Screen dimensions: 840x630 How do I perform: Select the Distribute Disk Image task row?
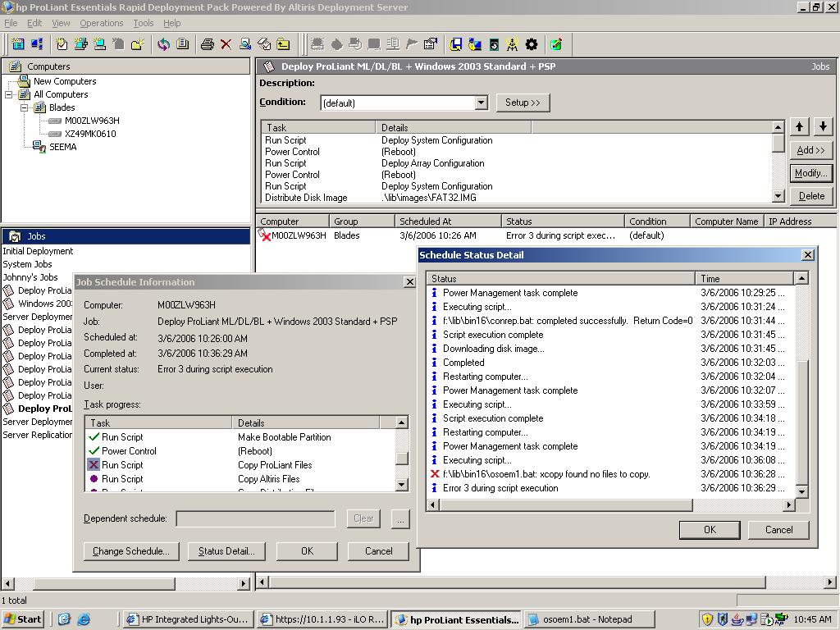(518, 198)
